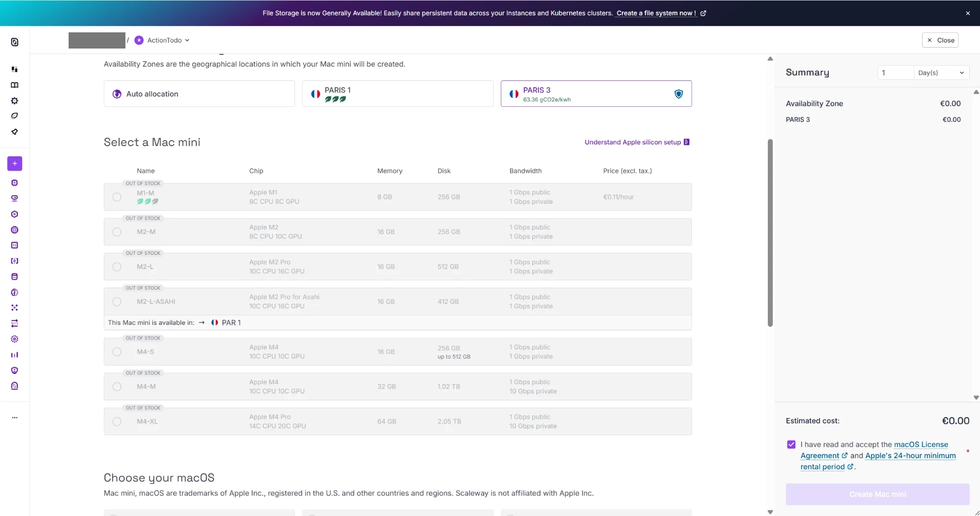Open the leaf environmental footprint icon
This screenshot has height=516, width=980.
[15, 116]
